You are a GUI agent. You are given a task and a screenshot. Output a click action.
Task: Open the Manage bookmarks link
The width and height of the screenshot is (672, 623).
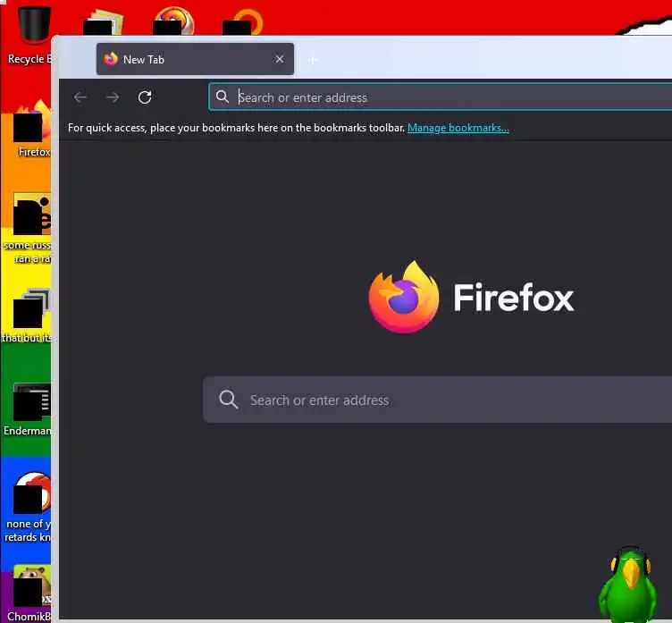coord(458,128)
